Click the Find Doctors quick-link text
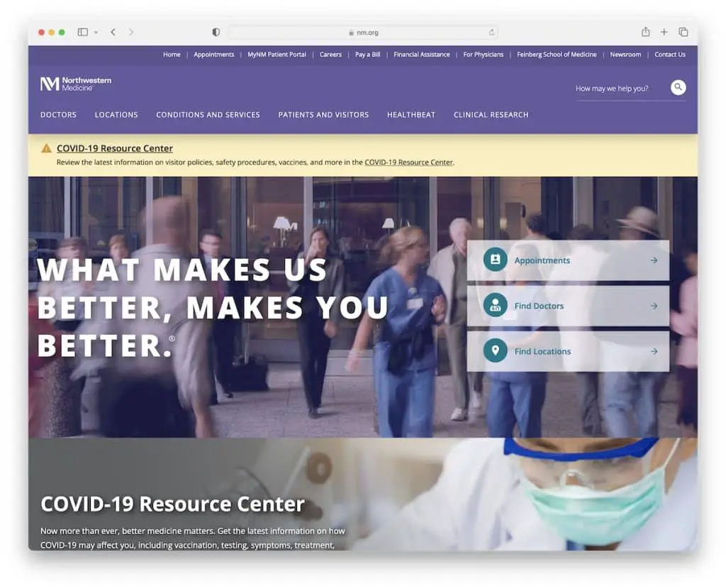Screen dimensions: 726x588 click(x=539, y=306)
